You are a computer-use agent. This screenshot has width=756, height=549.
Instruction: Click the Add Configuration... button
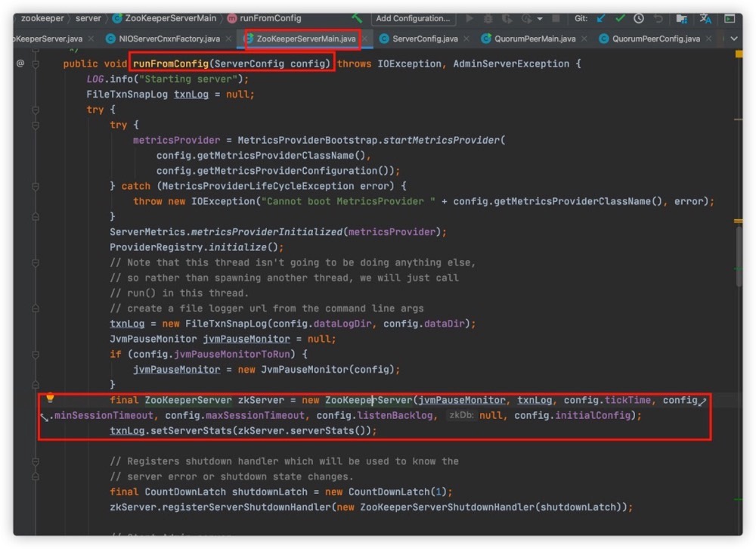click(x=414, y=18)
